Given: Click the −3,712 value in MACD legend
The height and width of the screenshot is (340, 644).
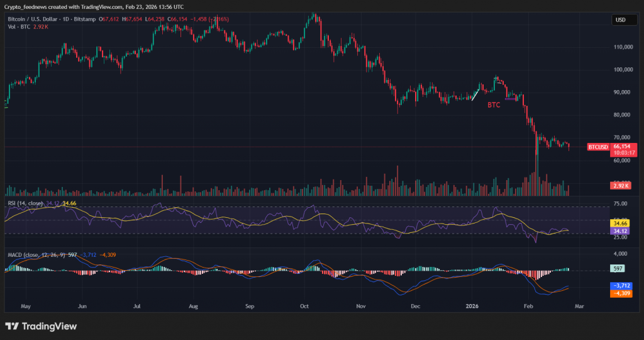Looking at the screenshot, I should click(88, 255).
